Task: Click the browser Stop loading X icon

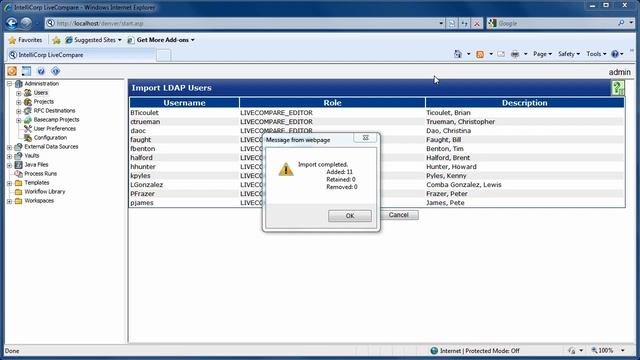Action: pyautogui.click(x=476, y=23)
